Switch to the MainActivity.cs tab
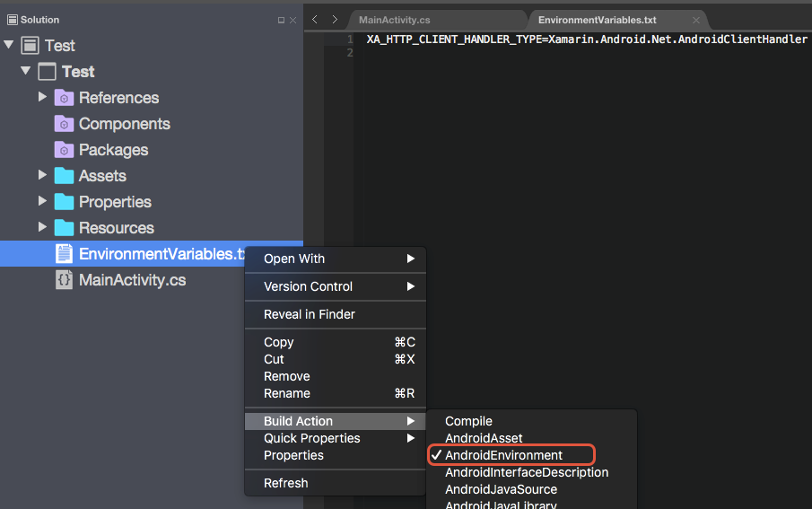 coord(394,21)
